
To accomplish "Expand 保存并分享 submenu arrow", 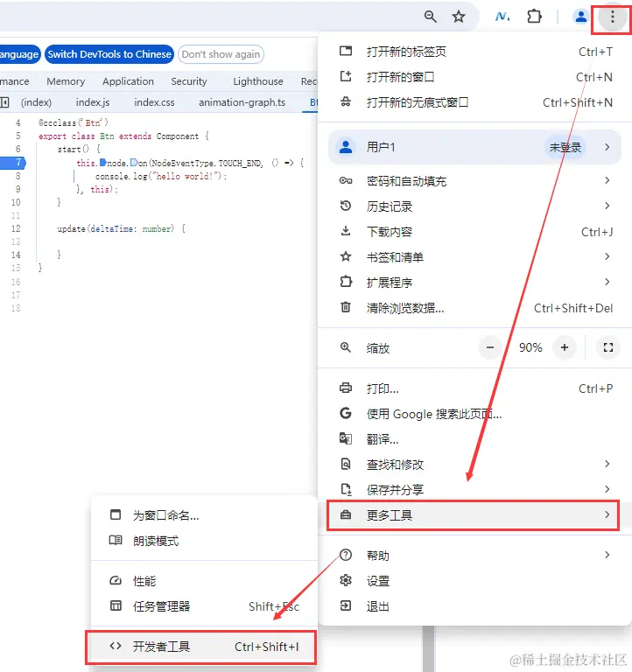I will pos(607,489).
